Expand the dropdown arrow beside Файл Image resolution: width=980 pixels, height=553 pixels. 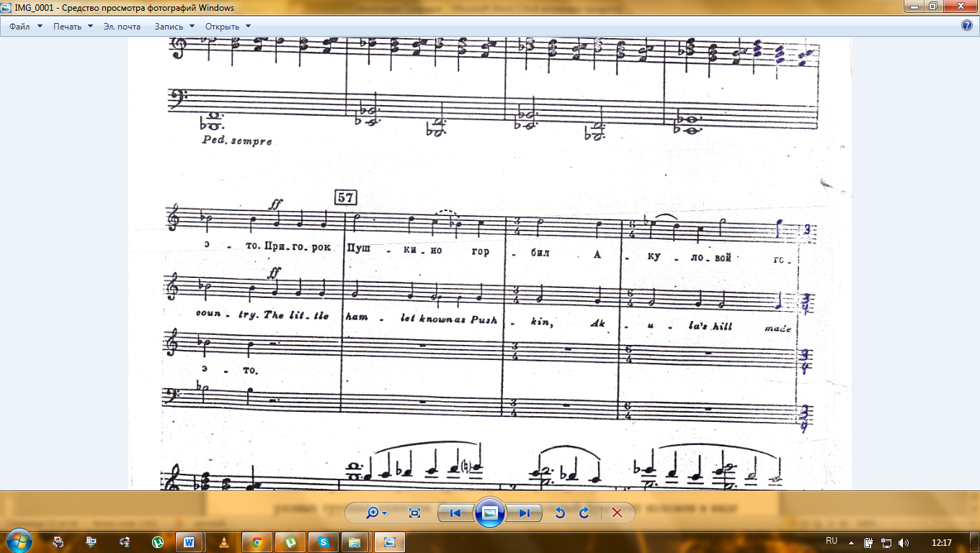pyautogui.click(x=40, y=26)
